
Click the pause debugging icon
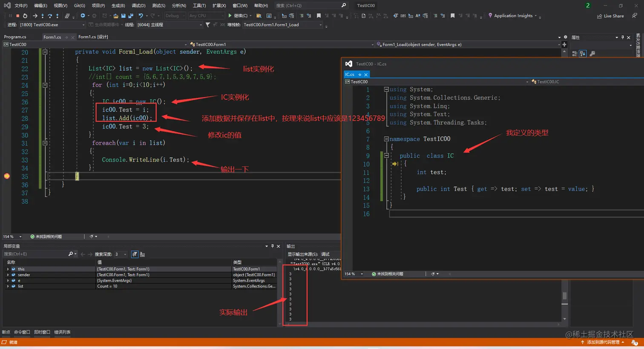point(10,16)
